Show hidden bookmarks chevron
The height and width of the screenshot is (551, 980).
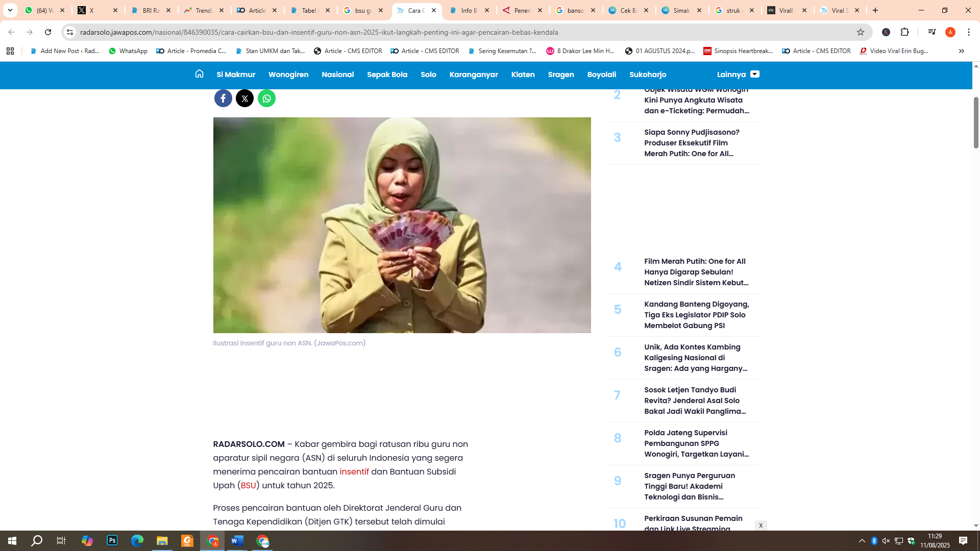point(961,51)
